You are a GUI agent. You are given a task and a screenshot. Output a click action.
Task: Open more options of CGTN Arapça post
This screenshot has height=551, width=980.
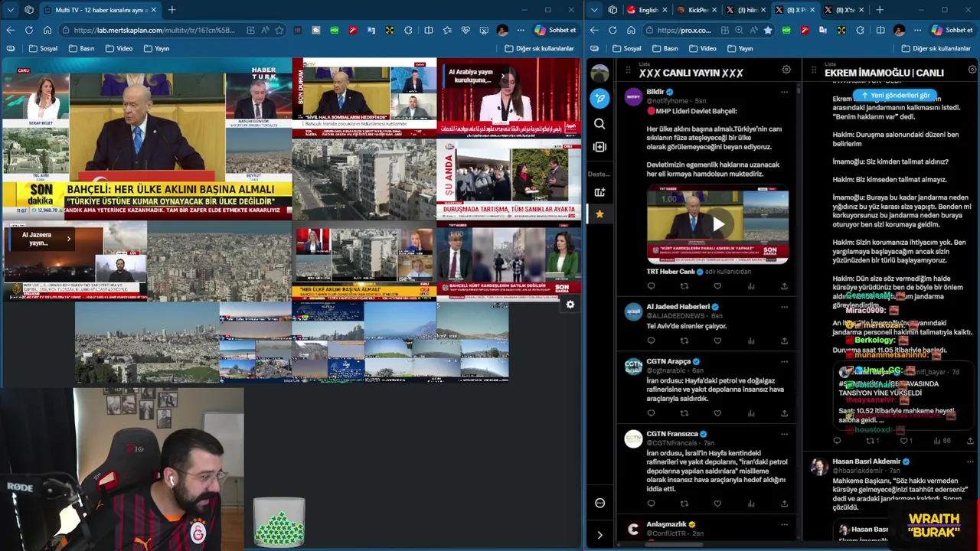coord(784,361)
